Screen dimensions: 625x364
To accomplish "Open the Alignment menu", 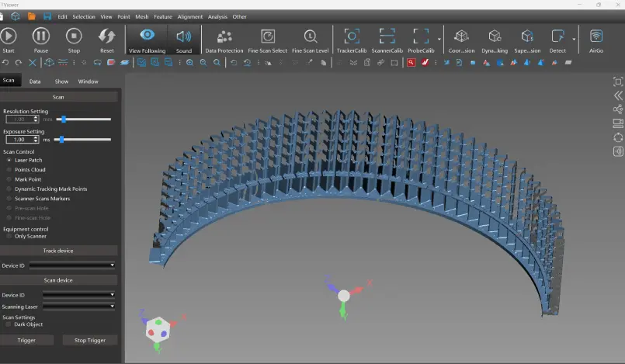I will tap(189, 16).
